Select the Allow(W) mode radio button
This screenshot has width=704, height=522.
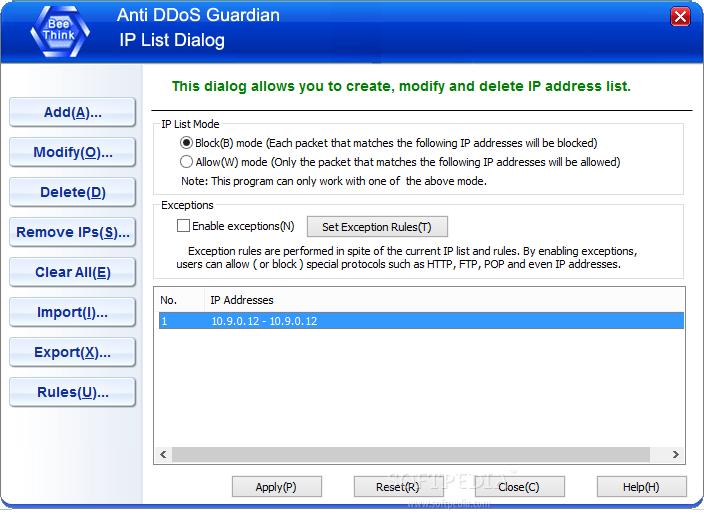[186, 162]
